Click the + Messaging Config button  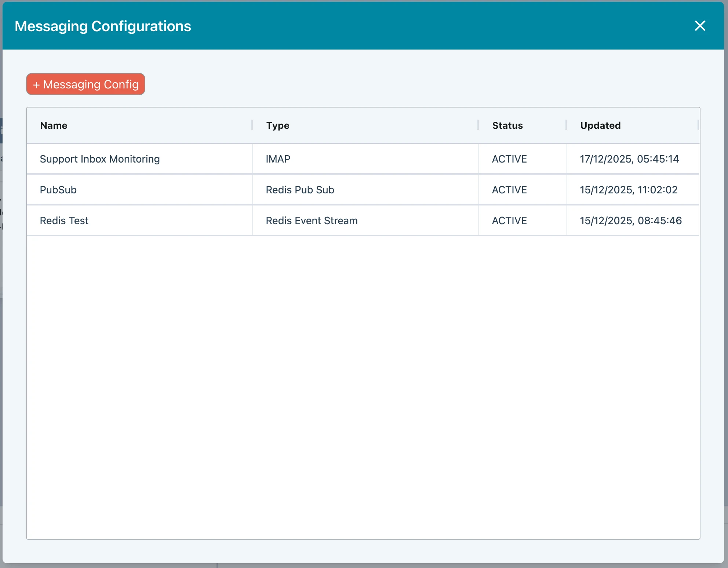point(85,84)
